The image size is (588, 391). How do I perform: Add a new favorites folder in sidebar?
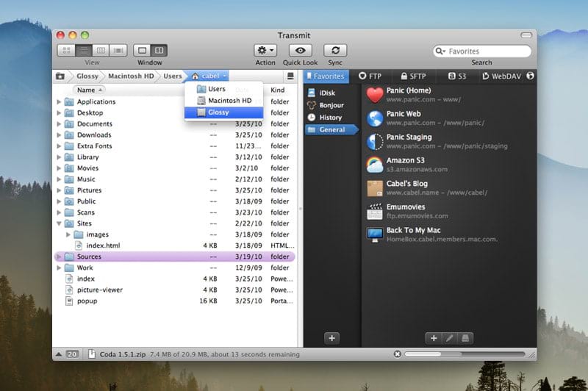pos(332,338)
